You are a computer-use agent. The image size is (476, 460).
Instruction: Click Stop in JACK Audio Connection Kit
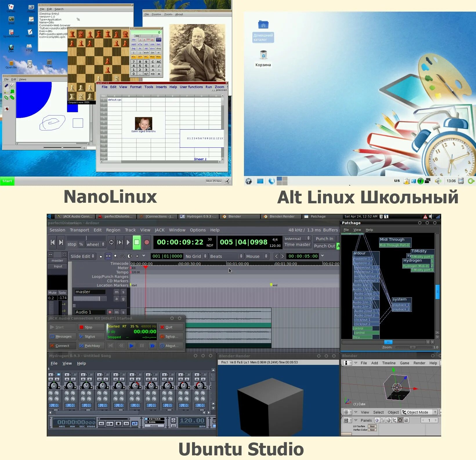pos(91,327)
